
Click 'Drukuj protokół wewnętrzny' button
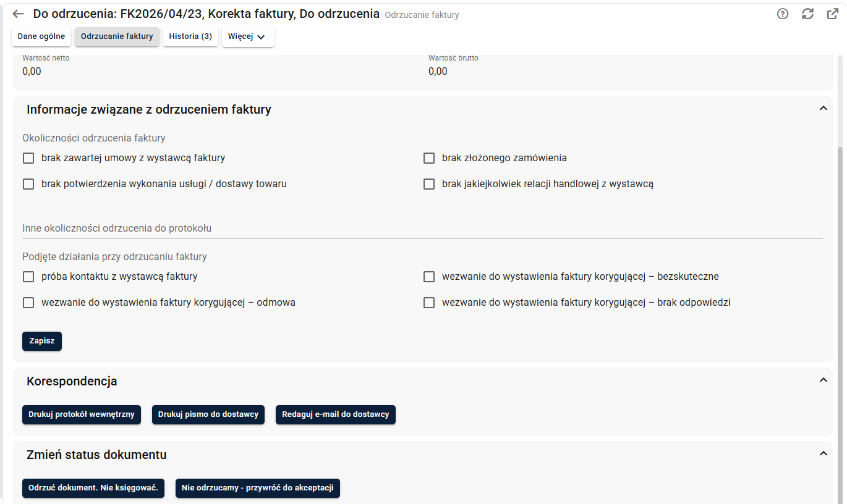click(82, 414)
